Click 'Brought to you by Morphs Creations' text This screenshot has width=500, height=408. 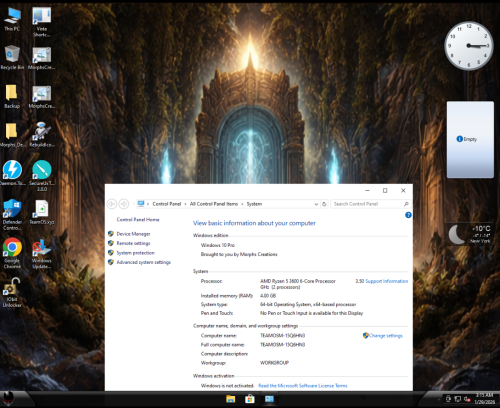(x=239, y=254)
